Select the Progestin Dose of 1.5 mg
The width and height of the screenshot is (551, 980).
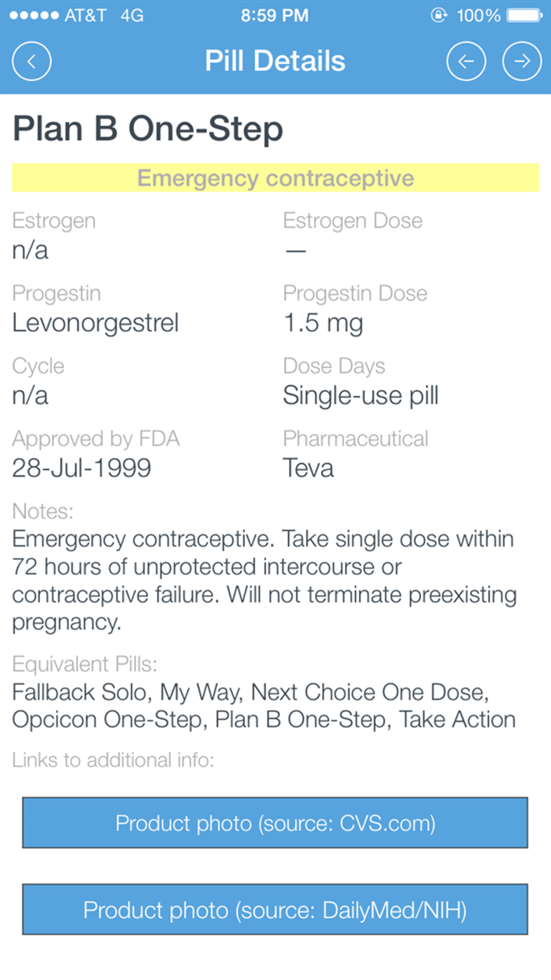(323, 322)
